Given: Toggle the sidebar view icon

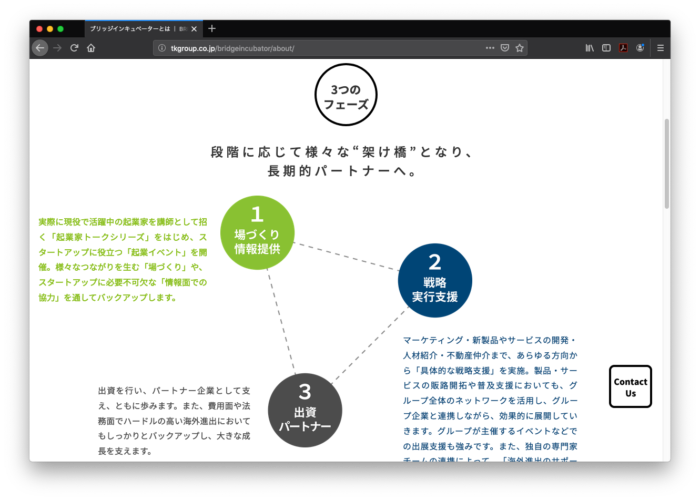Looking at the screenshot, I should pyautogui.click(x=606, y=48).
